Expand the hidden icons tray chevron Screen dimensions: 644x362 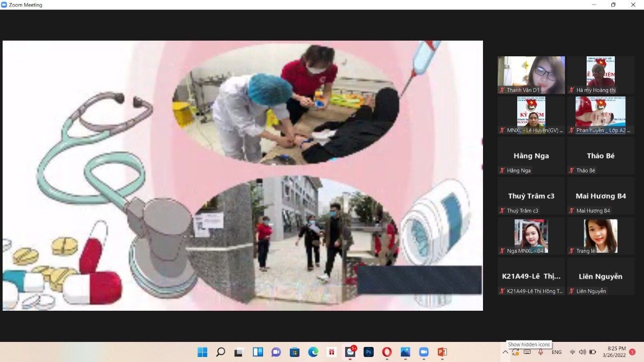[x=506, y=352]
